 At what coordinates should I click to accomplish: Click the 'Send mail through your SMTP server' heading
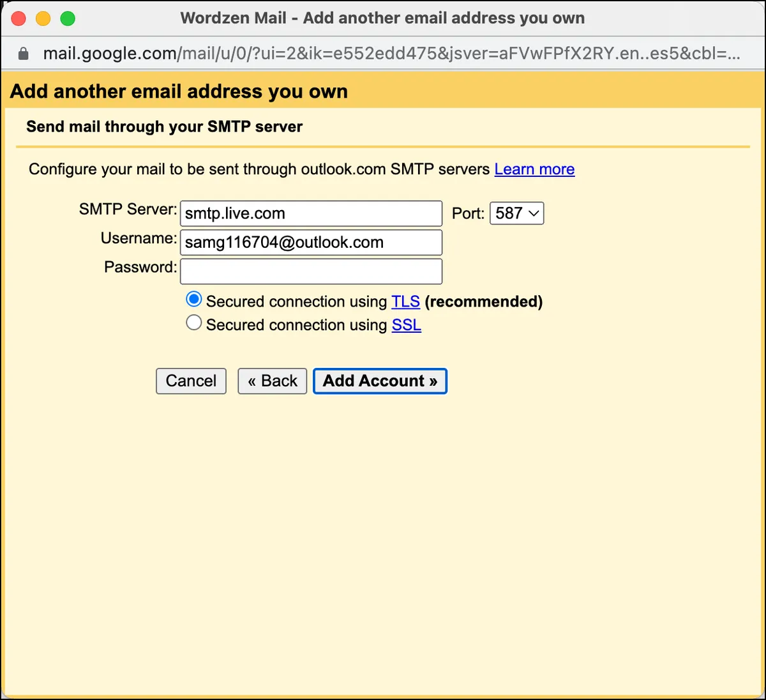[164, 126]
